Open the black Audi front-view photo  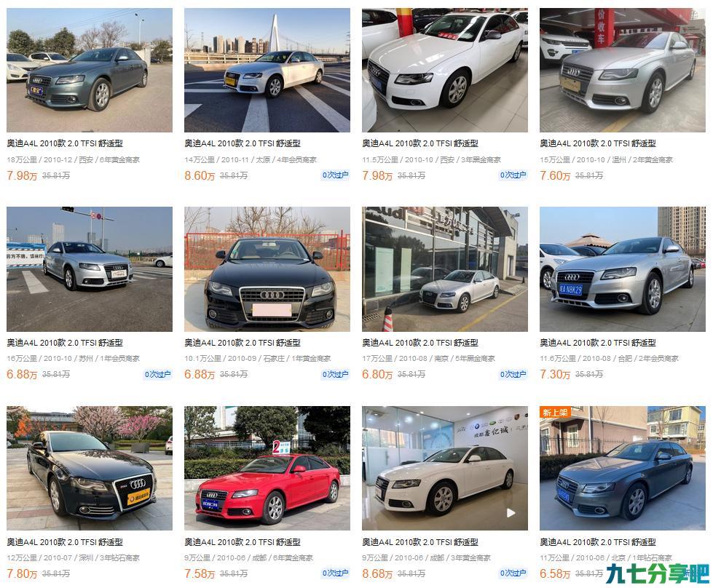click(267, 269)
